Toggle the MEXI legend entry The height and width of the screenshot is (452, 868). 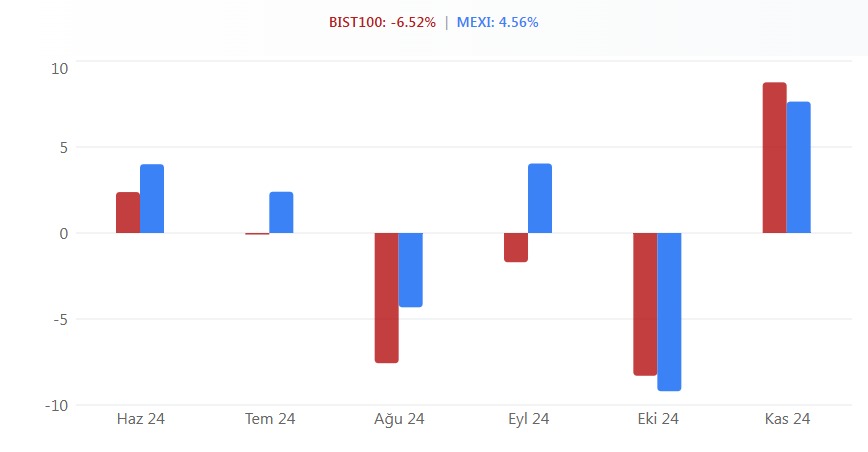coord(497,22)
